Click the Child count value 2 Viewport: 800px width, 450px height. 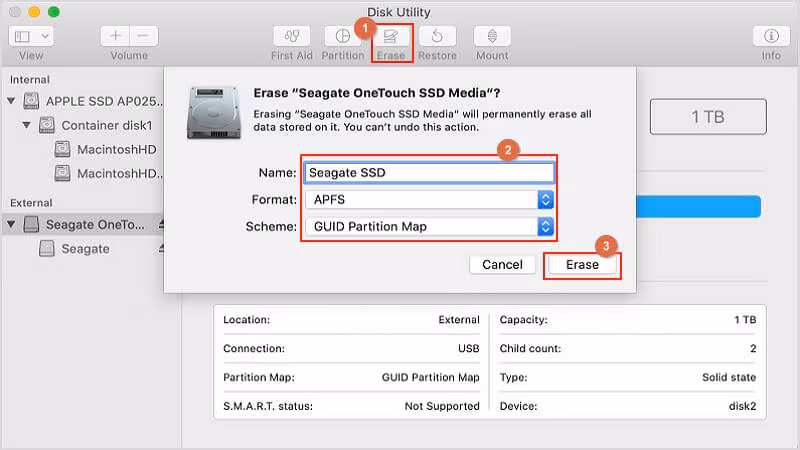(x=753, y=348)
